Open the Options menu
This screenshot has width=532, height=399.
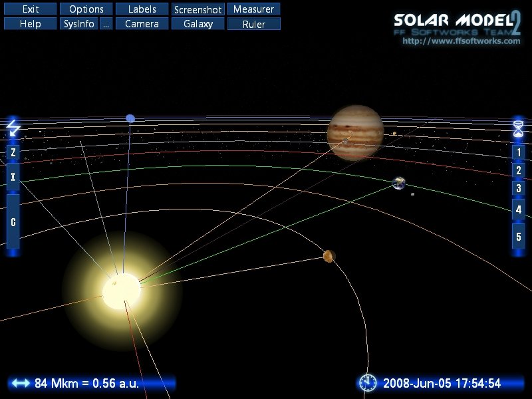86,9
